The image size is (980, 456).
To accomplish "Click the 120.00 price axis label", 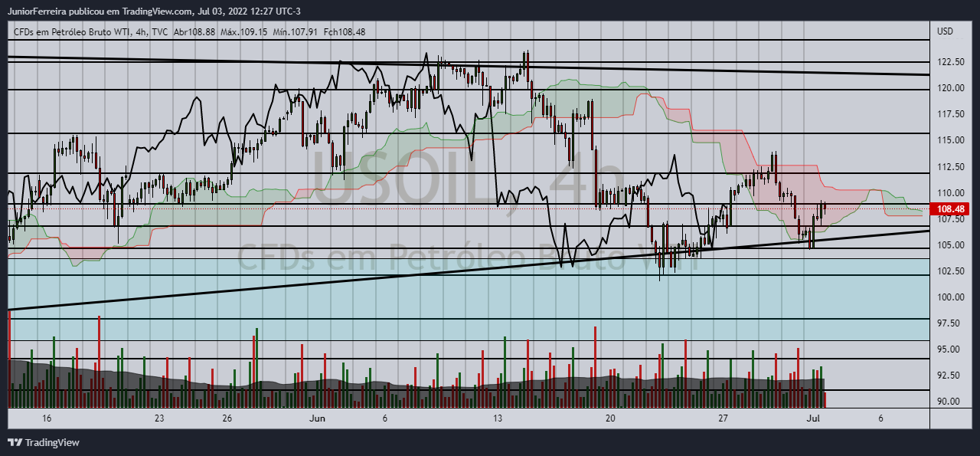I will [x=950, y=88].
